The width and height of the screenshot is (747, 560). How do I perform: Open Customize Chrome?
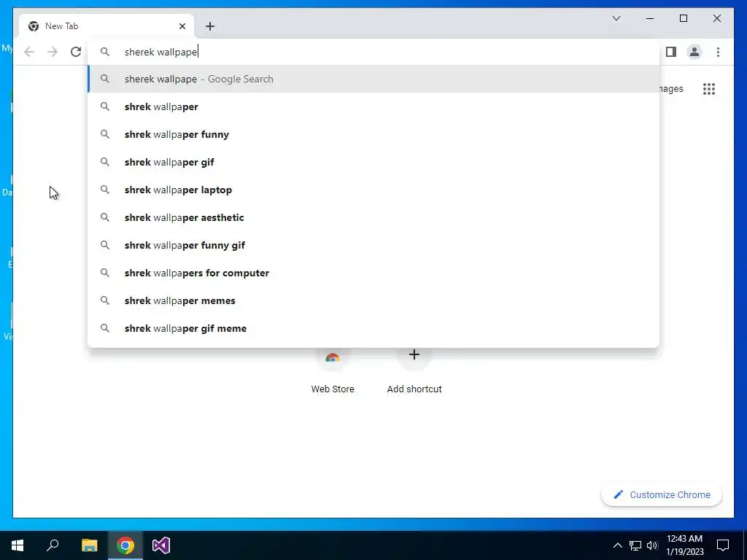pos(662,495)
